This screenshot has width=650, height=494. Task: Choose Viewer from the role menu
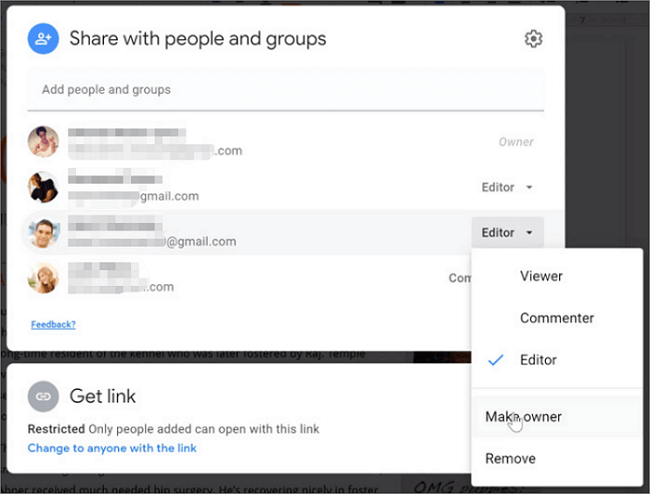tap(541, 276)
